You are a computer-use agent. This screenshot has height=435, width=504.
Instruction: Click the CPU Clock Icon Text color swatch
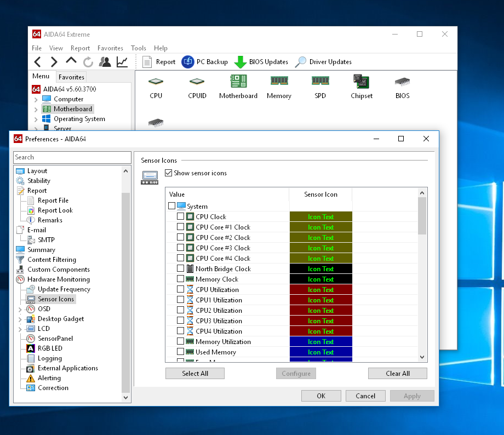321,217
